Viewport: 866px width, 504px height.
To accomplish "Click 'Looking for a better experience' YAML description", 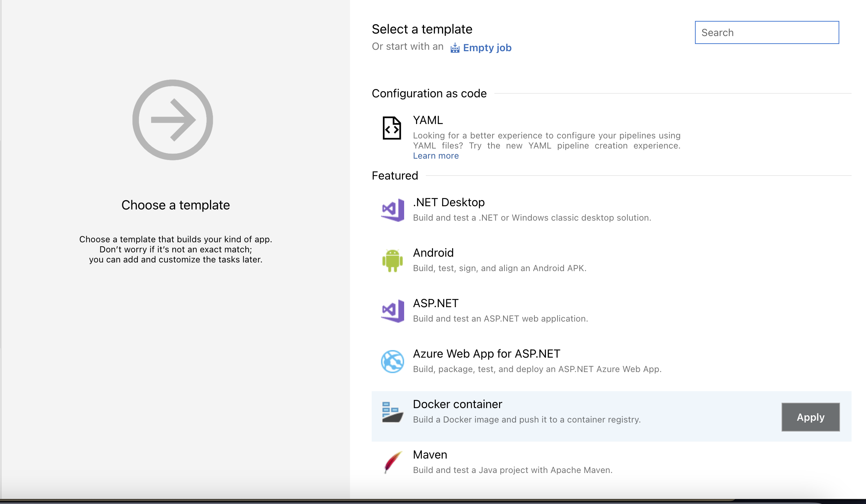I will (547, 141).
